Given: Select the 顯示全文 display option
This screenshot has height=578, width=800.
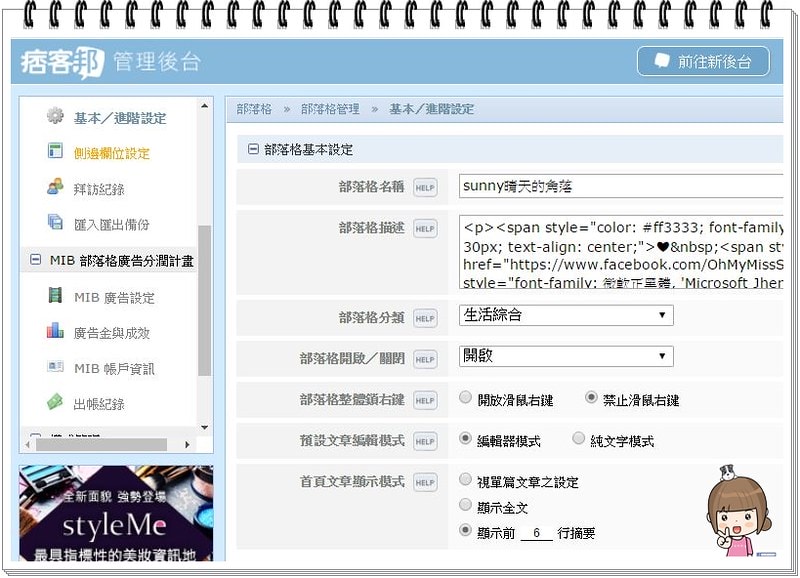Looking at the screenshot, I should 463,506.
